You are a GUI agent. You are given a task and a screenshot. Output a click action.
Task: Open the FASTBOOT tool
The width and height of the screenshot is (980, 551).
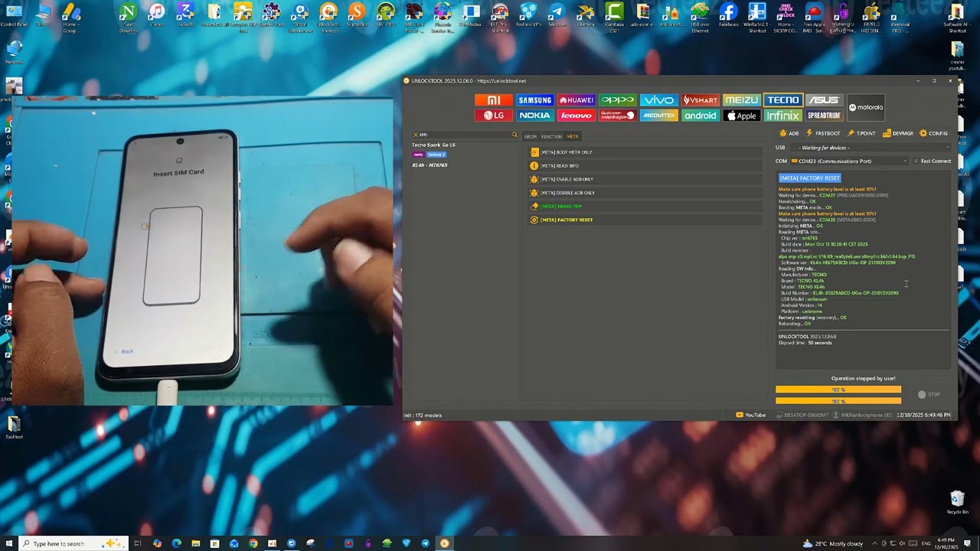coord(823,133)
